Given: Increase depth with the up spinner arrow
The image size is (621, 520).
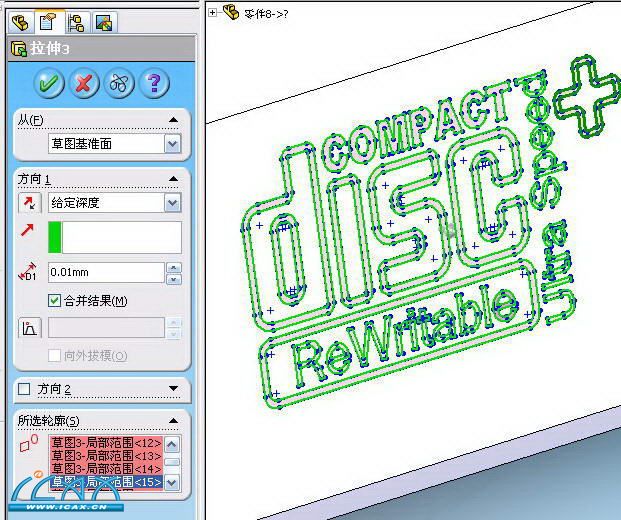Looking at the screenshot, I should click(x=174, y=267).
